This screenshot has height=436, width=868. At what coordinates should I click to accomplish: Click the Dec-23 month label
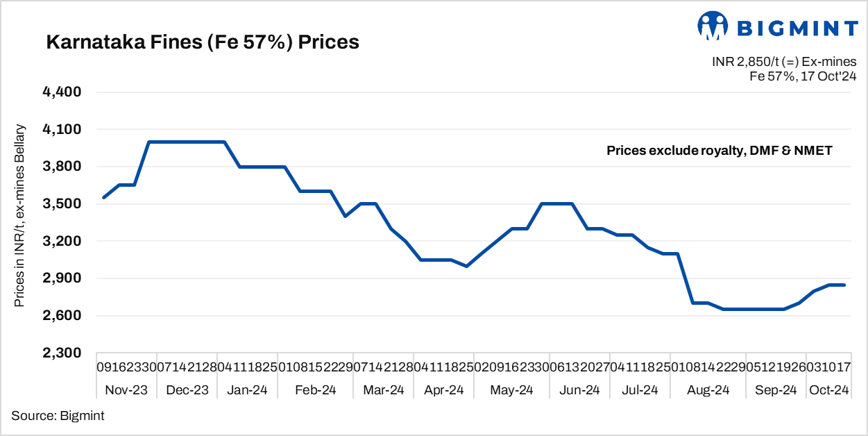pyautogui.click(x=187, y=391)
